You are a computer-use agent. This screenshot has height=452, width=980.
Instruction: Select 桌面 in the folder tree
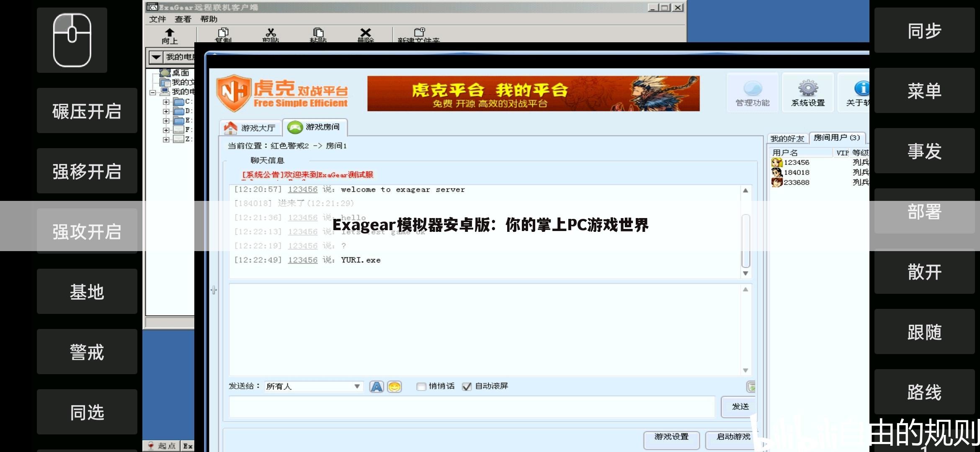(181, 73)
